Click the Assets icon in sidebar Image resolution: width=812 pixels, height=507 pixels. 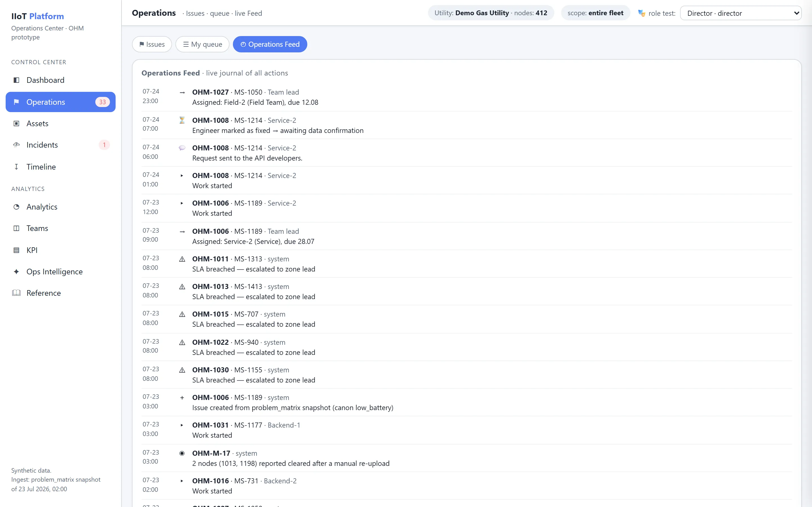(16, 123)
